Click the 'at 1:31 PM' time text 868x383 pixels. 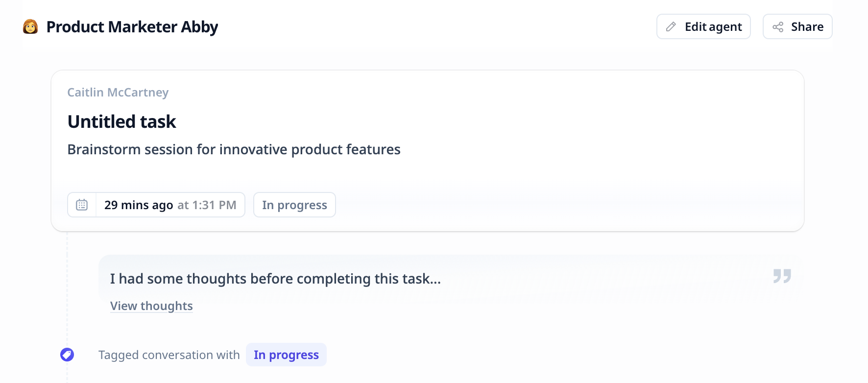coord(207,205)
